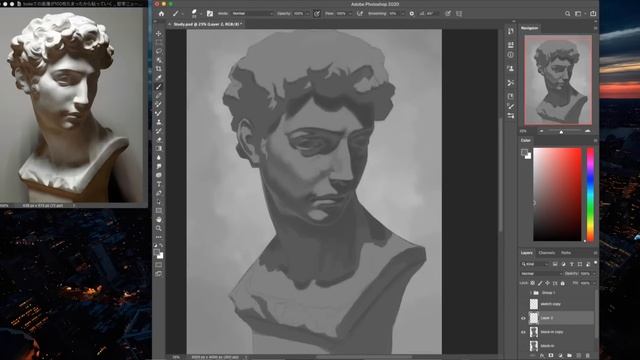This screenshot has width=640, height=360.
Task: Open the brush settings panel icon
Action: [210, 13]
